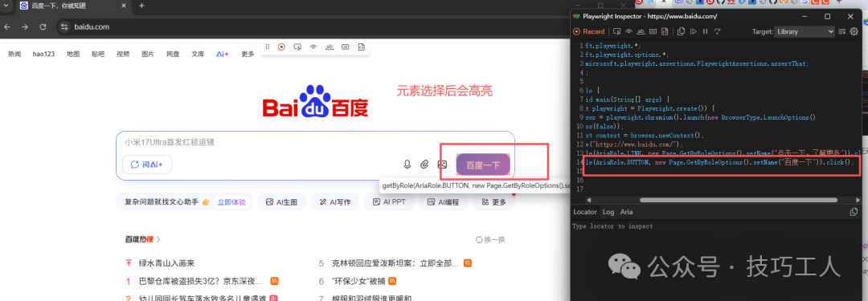Click the browser reload button

(43, 26)
